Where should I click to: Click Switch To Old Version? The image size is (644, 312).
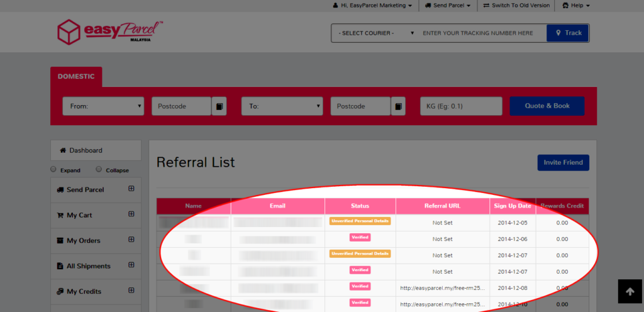516,6
